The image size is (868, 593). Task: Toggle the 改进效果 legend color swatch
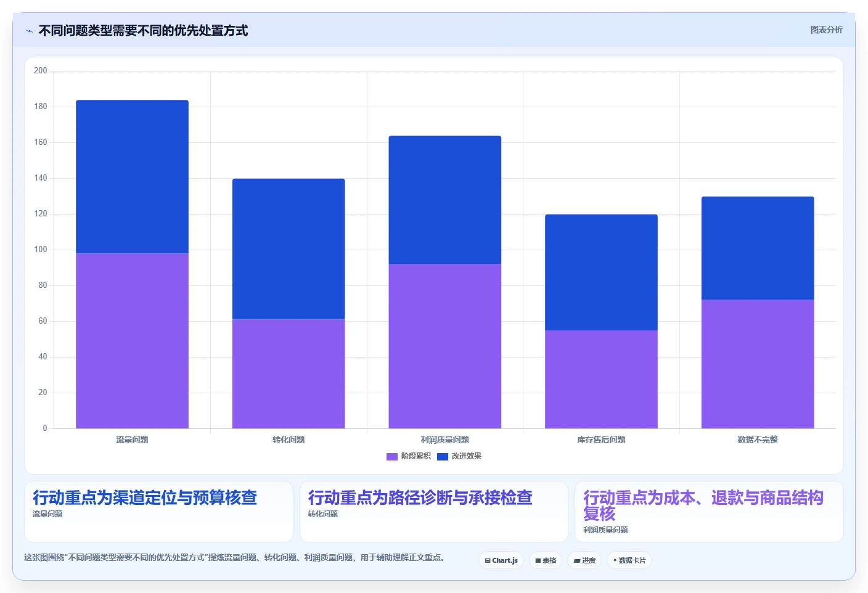click(x=443, y=457)
